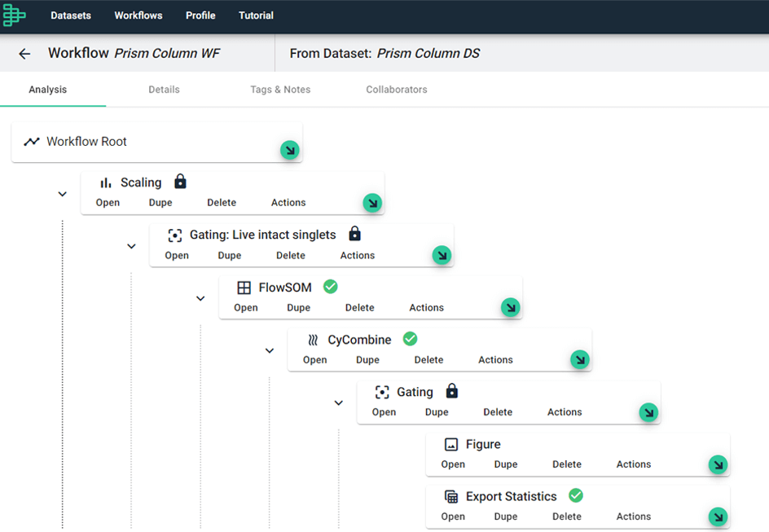Click the green arrow on Figure node
Screen dimensions: 769x532
coord(718,464)
